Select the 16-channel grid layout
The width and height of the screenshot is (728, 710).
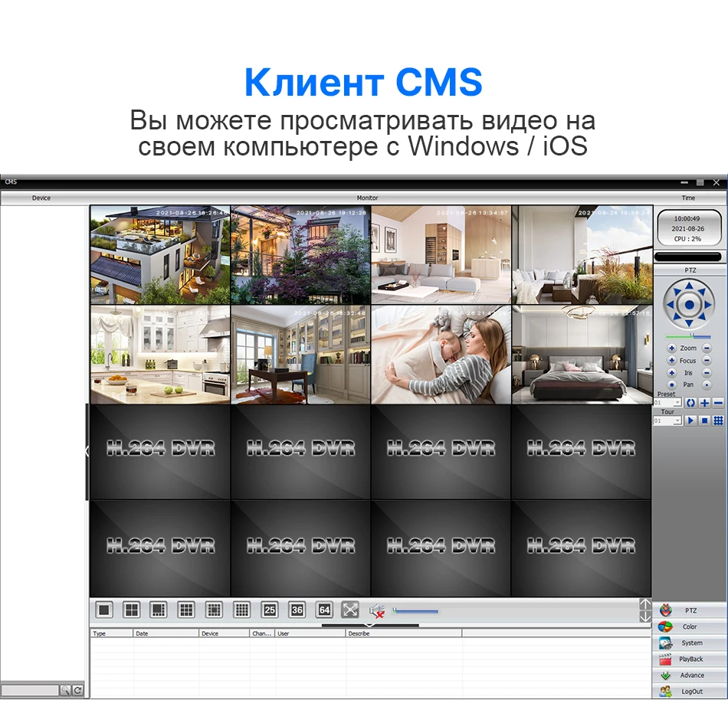click(x=241, y=610)
